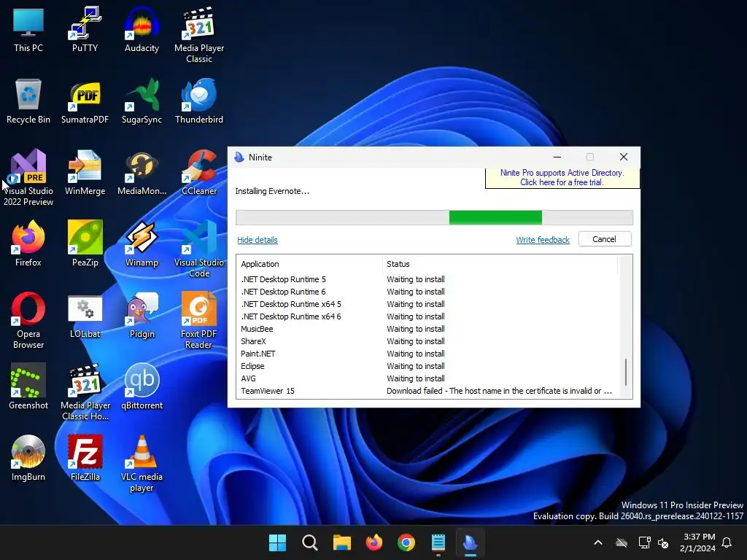
Task: Open taskbar Search
Action: tap(309, 542)
